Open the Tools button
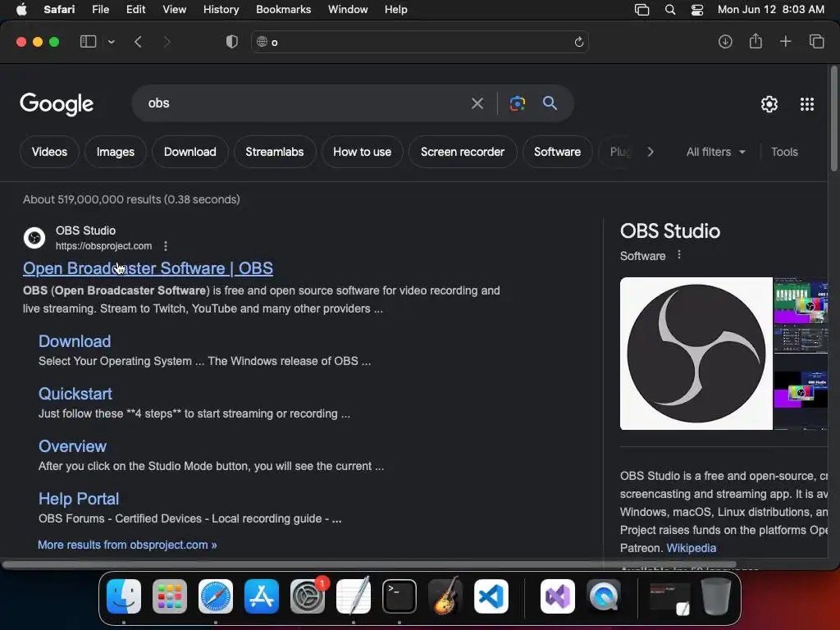Image resolution: width=840 pixels, height=630 pixels. click(784, 152)
